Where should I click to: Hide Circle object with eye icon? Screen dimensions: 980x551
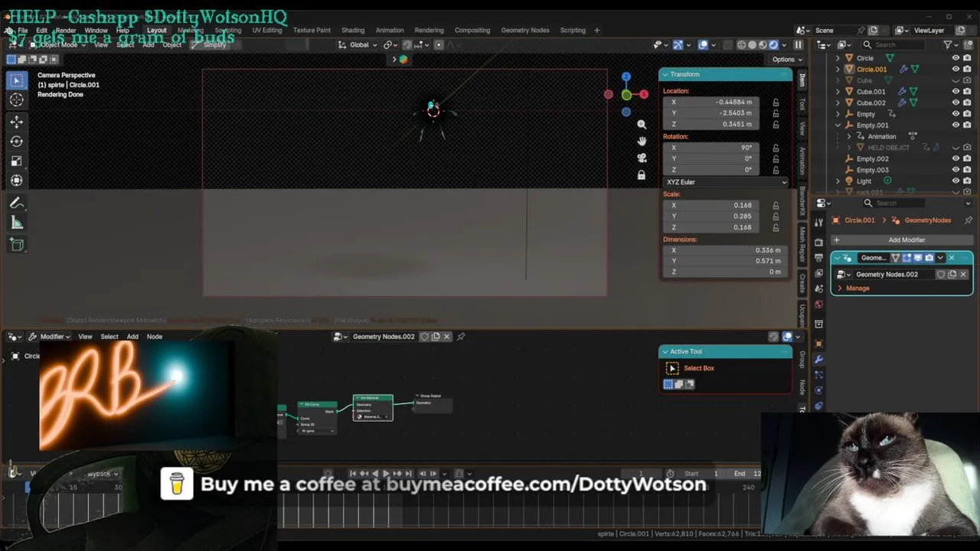click(955, 58)
